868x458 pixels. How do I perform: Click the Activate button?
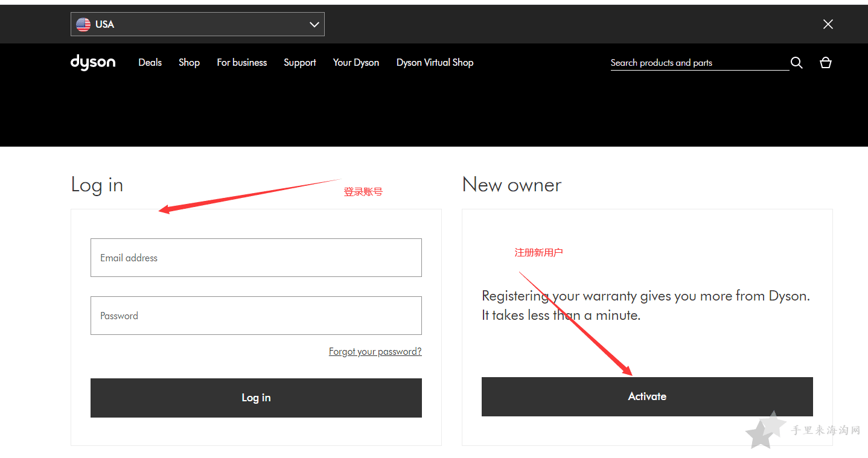tap(647, 396)
